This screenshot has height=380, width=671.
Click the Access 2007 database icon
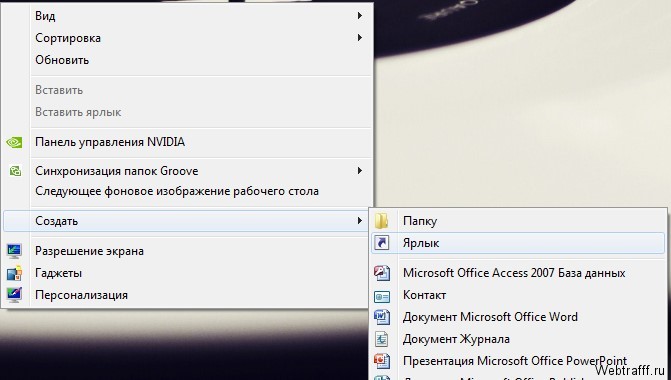click(382, 273)
